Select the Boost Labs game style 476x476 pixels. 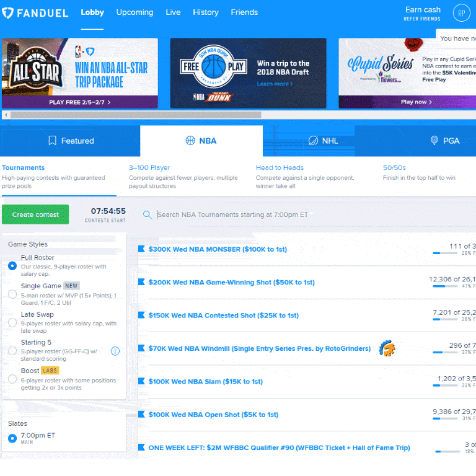[12, 379]
